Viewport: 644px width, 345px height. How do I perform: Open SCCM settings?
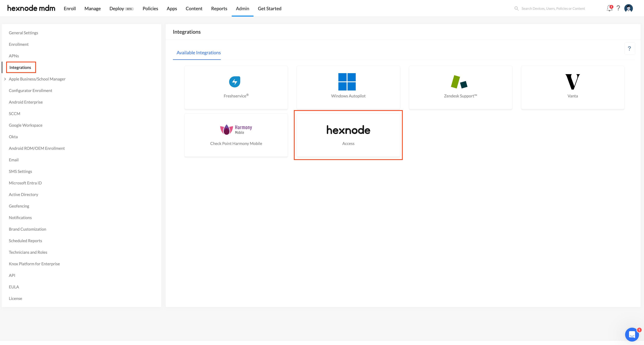(x=14, y=114)
